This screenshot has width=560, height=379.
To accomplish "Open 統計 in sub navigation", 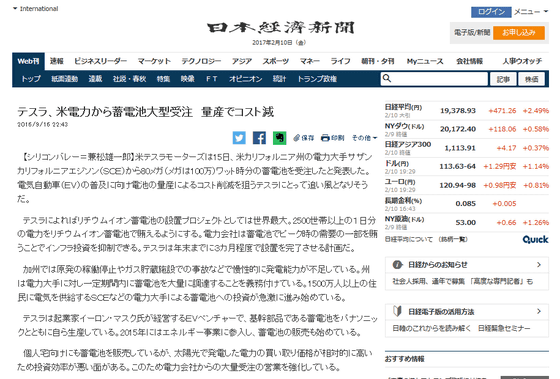I will coord(279,79).
